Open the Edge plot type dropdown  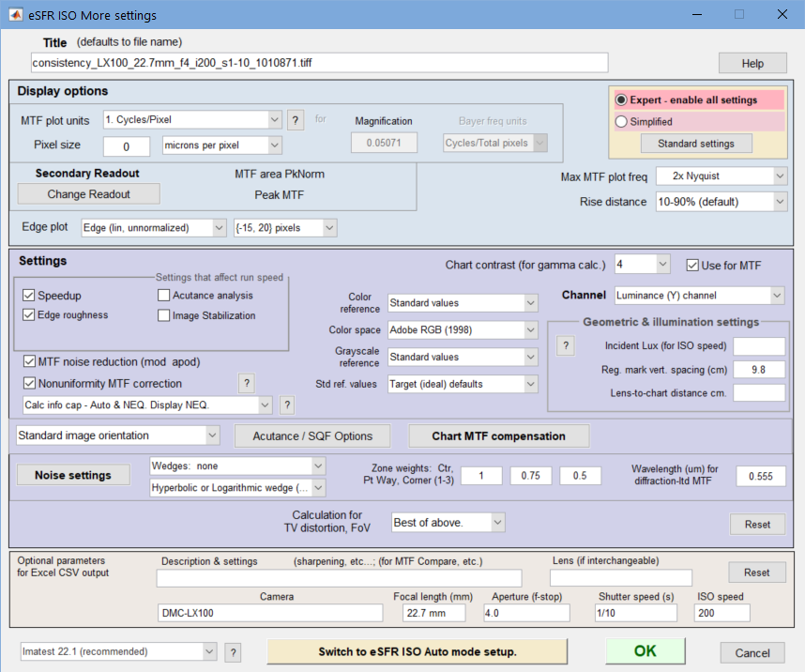154,227
